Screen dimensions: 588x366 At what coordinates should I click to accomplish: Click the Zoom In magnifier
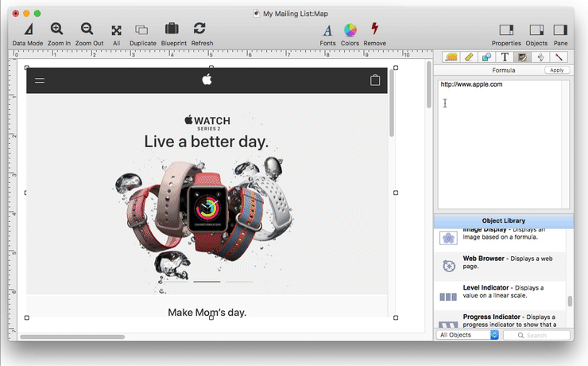(57, 29)
